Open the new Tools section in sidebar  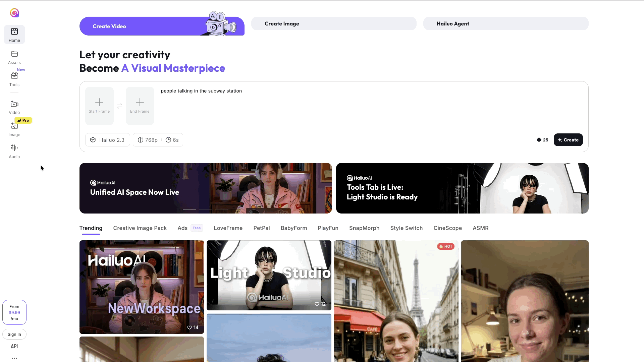(14, 79)
